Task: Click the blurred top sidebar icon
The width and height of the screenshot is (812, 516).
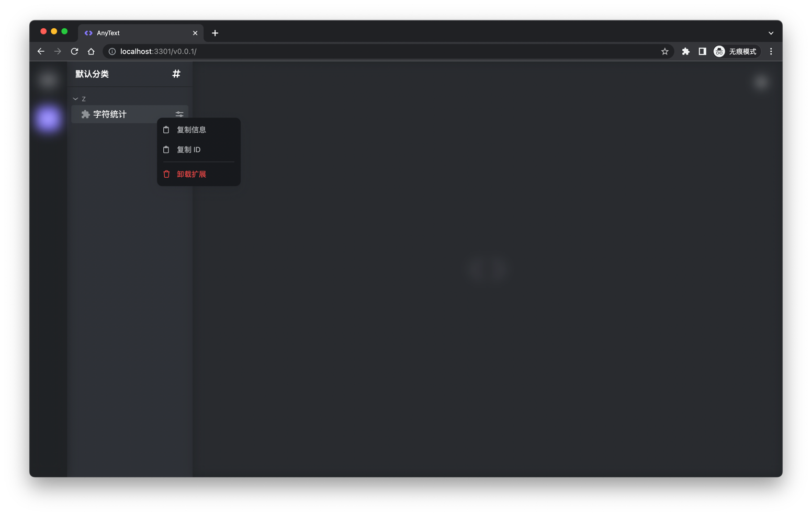Action: coord(48,80)
